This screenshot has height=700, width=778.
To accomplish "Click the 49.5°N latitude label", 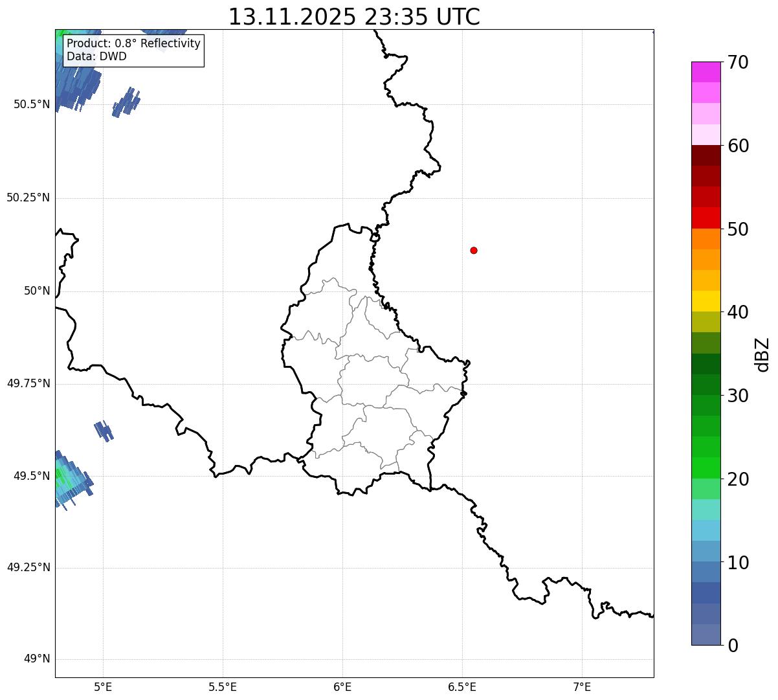I will point(32,476).
